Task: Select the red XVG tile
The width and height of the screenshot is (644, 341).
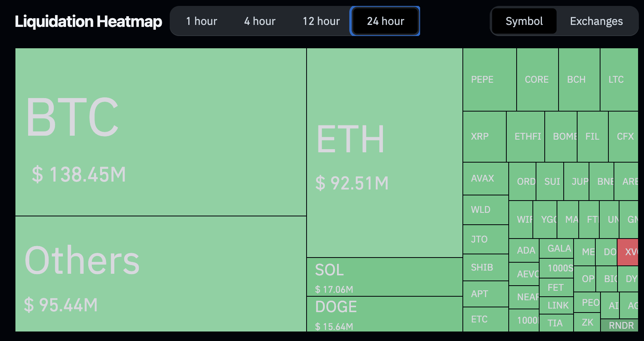Action: (x=628, y=252)
